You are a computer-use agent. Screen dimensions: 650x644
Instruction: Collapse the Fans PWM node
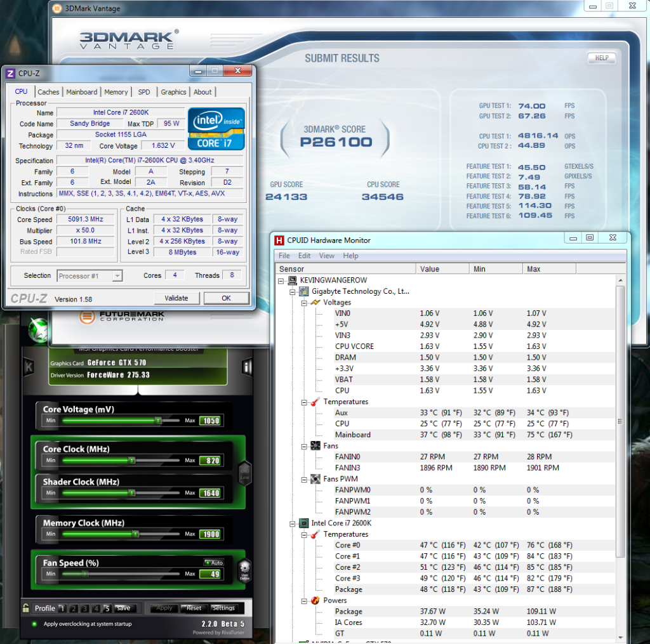[x=304, y=480]
